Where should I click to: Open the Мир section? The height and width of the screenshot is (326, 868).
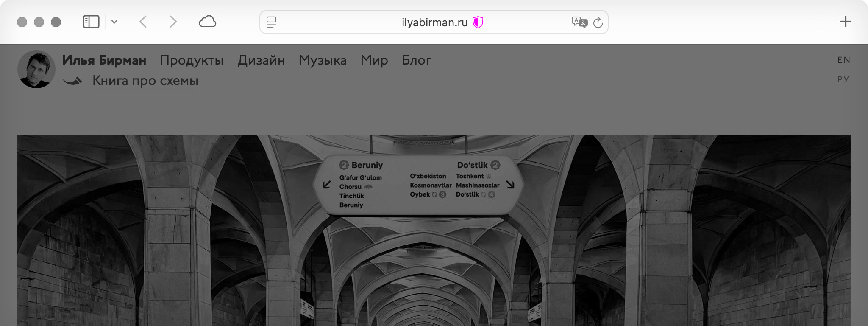coord(374,60)
